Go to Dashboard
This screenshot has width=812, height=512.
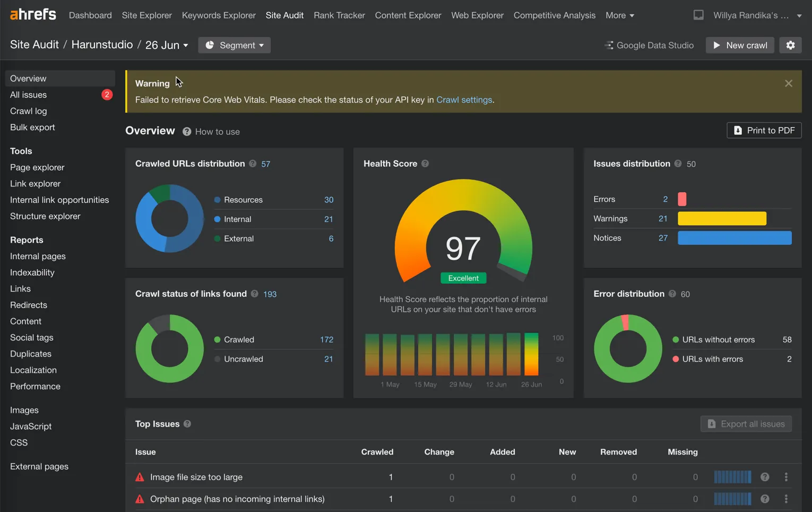[x=90, y=15]
